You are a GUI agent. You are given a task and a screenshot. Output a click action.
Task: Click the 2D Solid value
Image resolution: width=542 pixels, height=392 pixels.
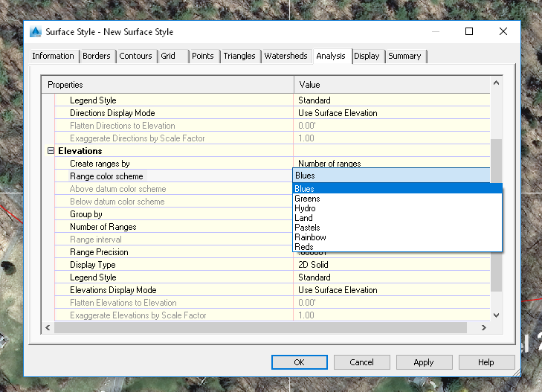(x=313, y=265)
